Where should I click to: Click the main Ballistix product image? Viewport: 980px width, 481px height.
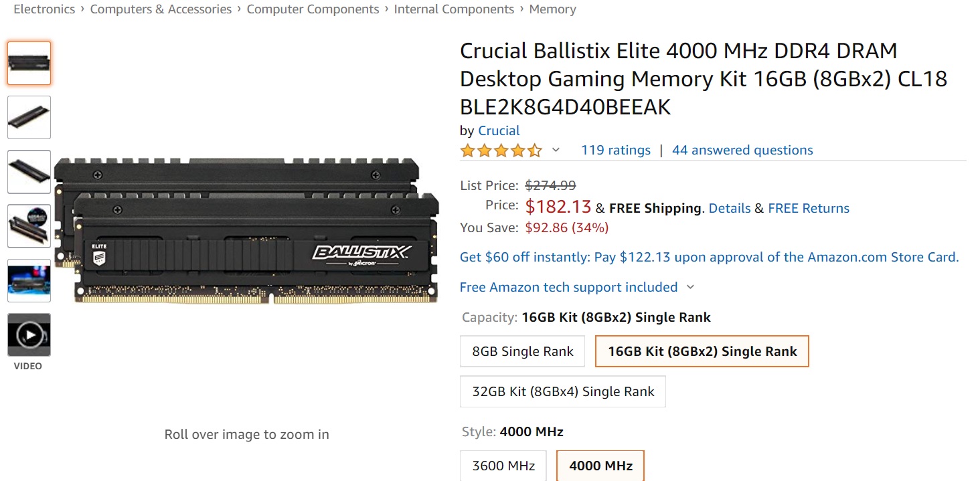246,231
